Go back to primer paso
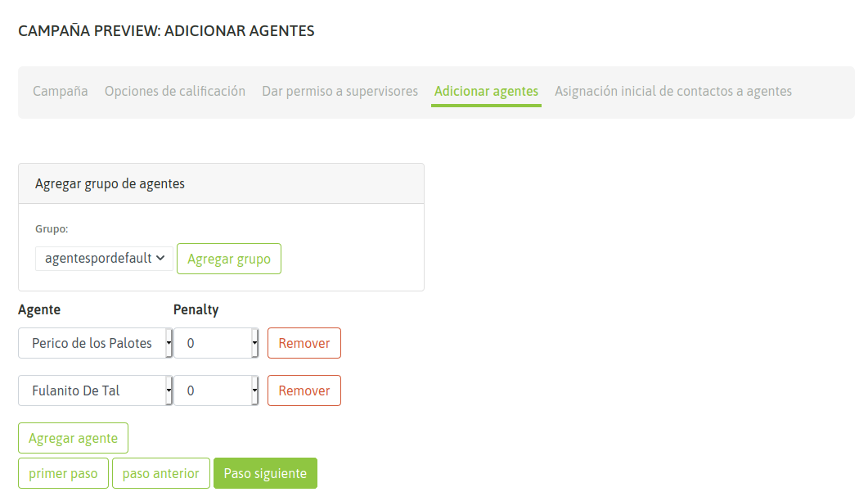 (x=63, y=473)
